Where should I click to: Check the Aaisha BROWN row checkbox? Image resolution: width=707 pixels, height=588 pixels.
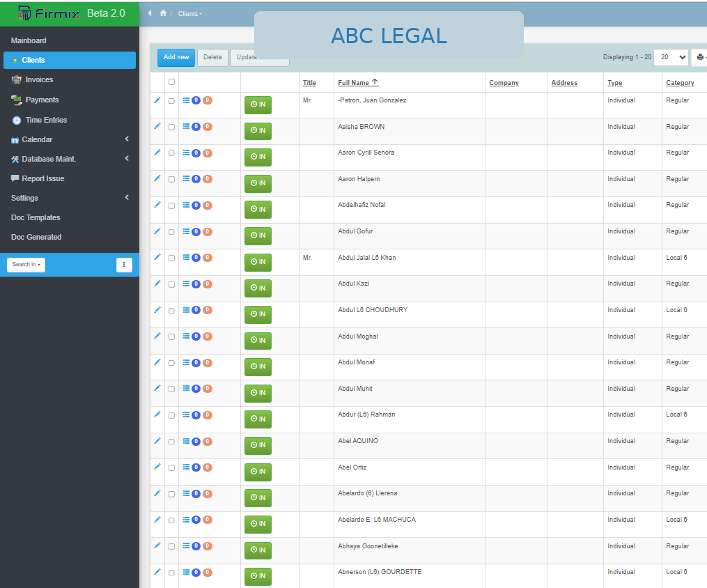(x=171, y=127)
